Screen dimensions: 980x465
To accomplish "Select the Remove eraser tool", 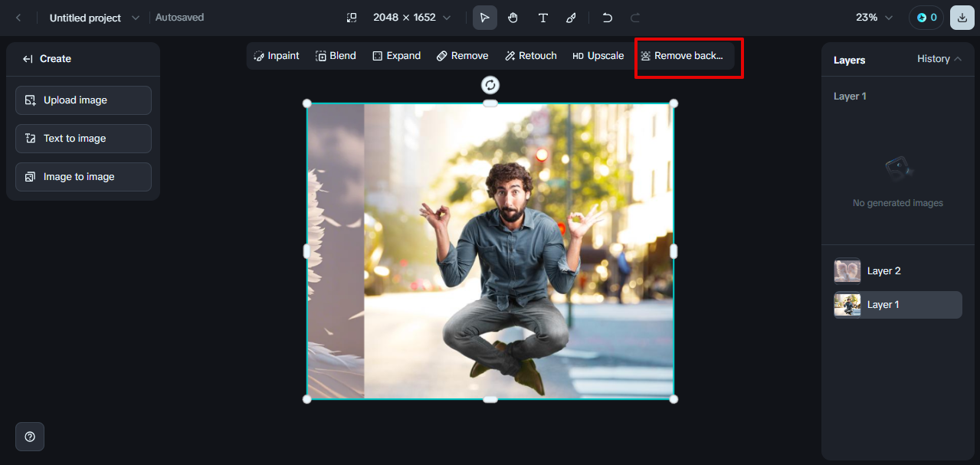I will tap(462, 56).
